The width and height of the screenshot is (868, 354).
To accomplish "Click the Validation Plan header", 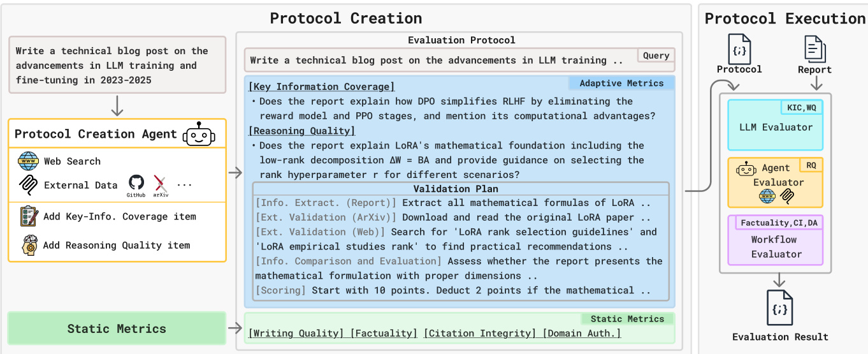I will pos(456,189).
